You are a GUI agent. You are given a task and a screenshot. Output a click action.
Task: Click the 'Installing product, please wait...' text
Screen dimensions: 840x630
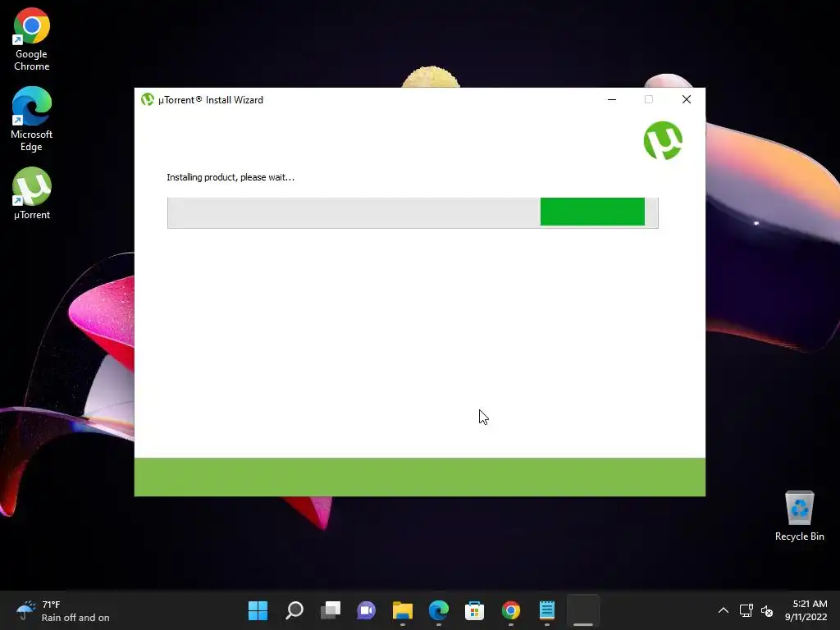pos(231,177)
